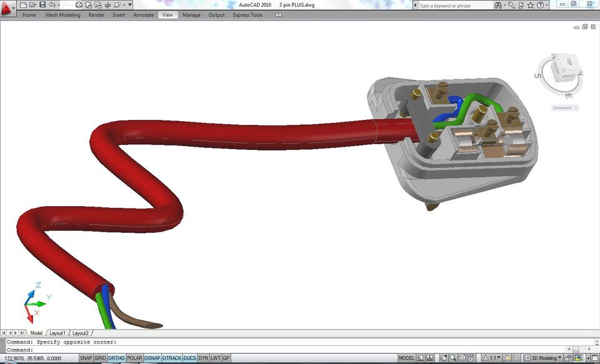Viewport: 600px width, 364px height.
Task: Enable GRID display mode
Action: (x=101, y=358)
